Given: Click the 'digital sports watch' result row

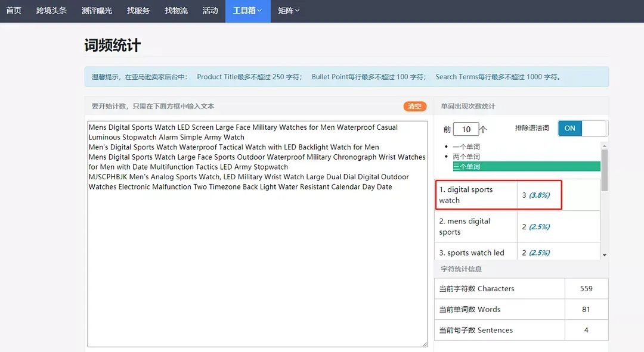Looking at the screenshot, I should (498, 195).
